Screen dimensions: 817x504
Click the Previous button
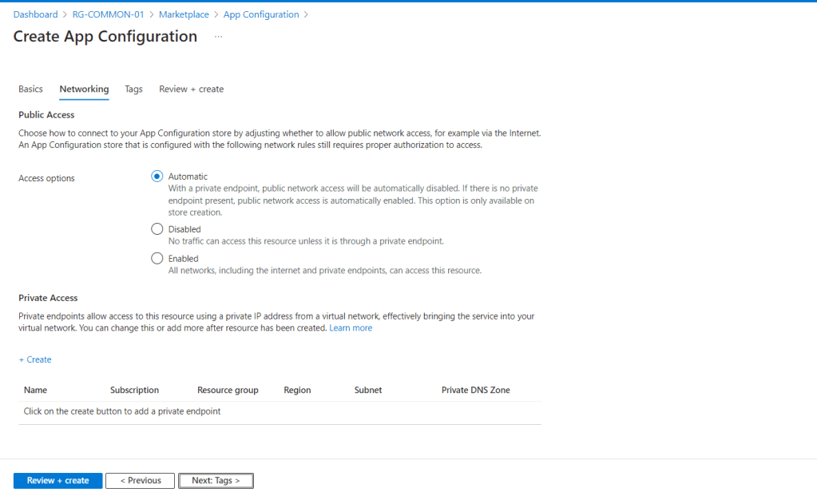[x=140, y=480]
